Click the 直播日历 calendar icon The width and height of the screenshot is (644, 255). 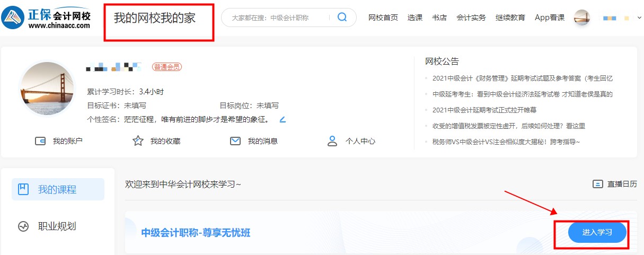(x=597, y=184)
